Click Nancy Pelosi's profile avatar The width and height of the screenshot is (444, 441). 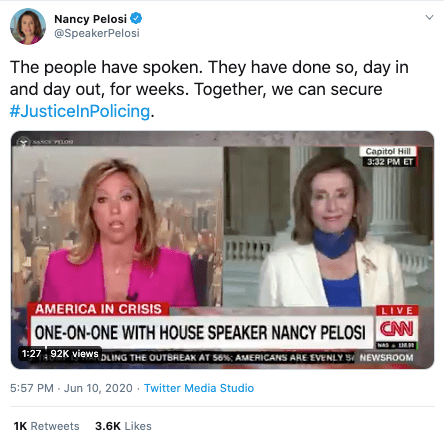28,27
